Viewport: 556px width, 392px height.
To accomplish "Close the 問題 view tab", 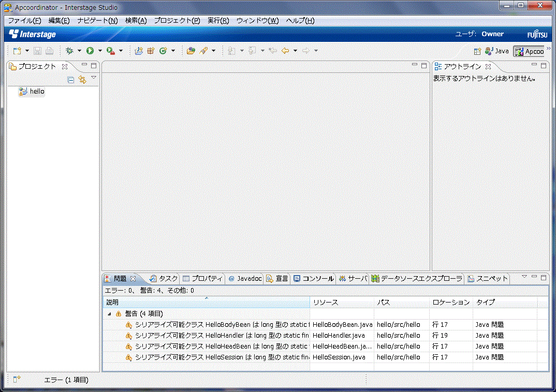I will tap(133, 279).
